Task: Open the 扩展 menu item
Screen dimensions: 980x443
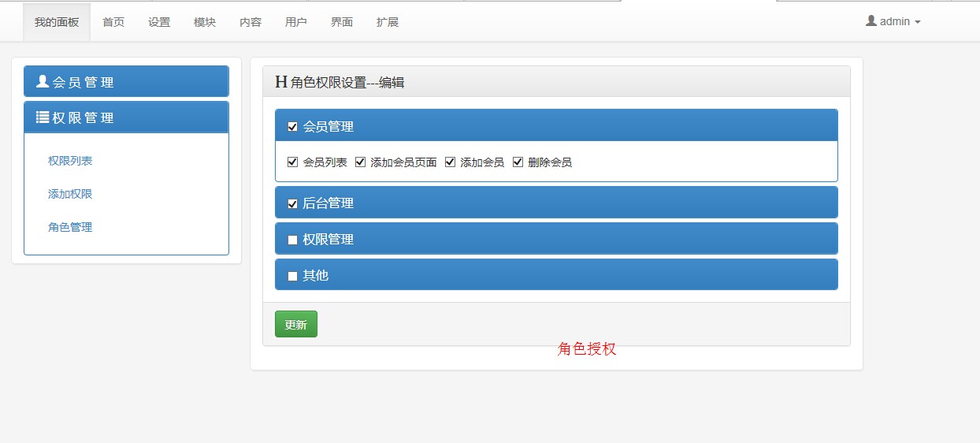Action: 388,22
